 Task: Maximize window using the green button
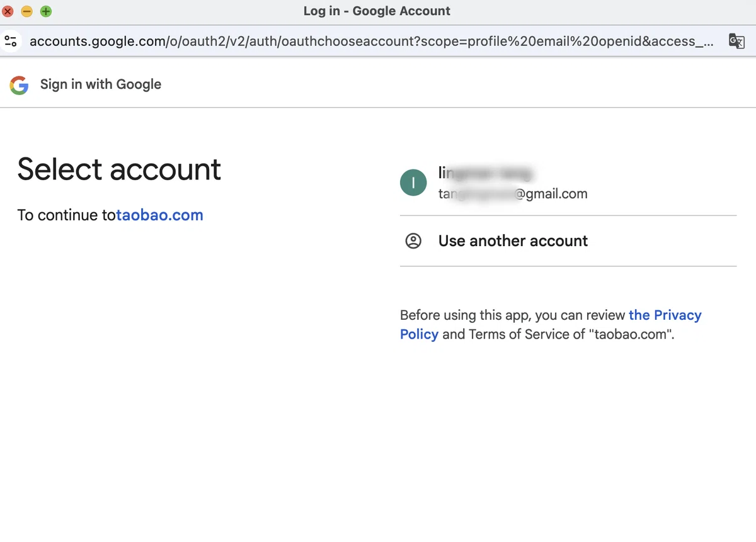(46, 11)
